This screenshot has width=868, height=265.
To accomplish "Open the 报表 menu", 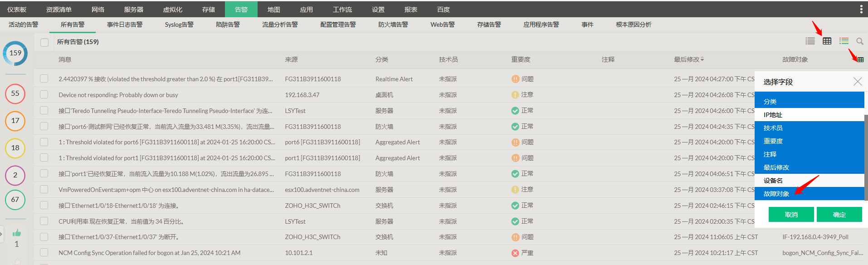I will 411,10.
